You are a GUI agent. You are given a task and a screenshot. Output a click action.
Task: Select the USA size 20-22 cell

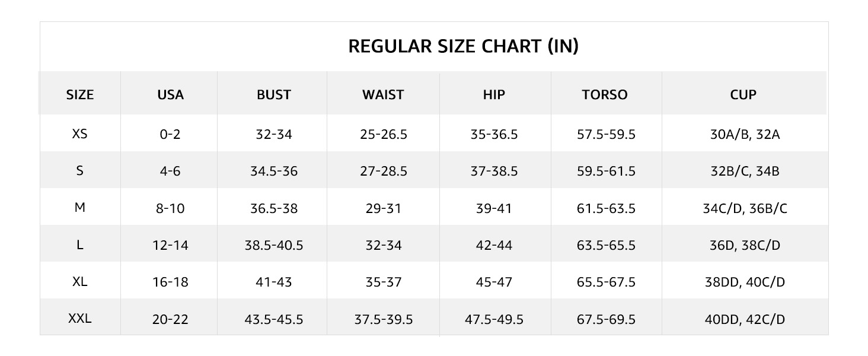pyautogui.click(x=170, y=319)
